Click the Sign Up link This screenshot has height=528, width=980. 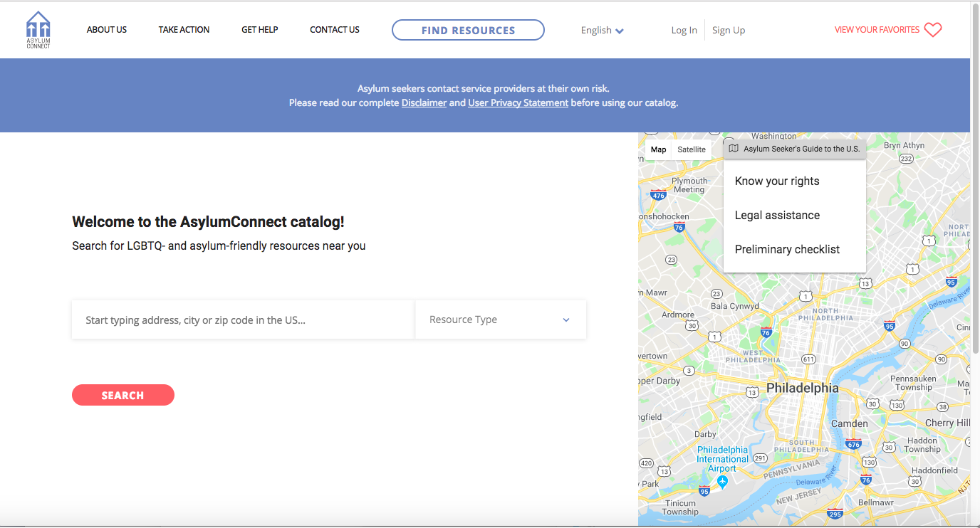[x=729, y=30]
